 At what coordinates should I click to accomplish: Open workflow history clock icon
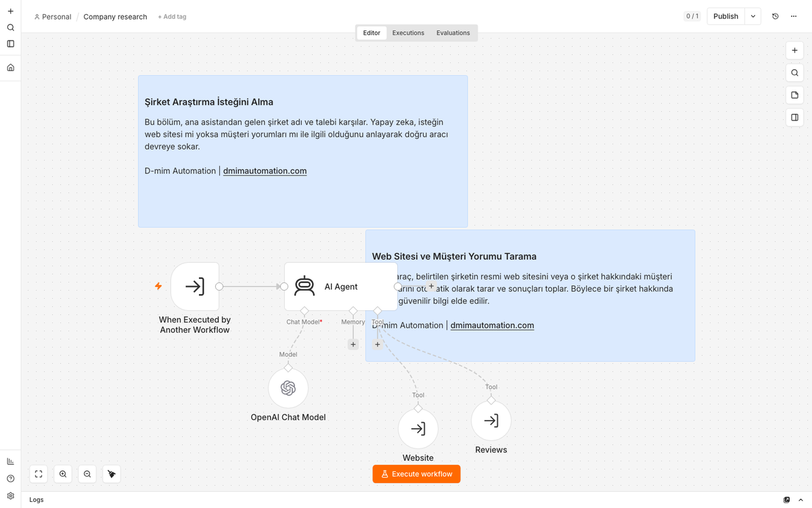775,16
